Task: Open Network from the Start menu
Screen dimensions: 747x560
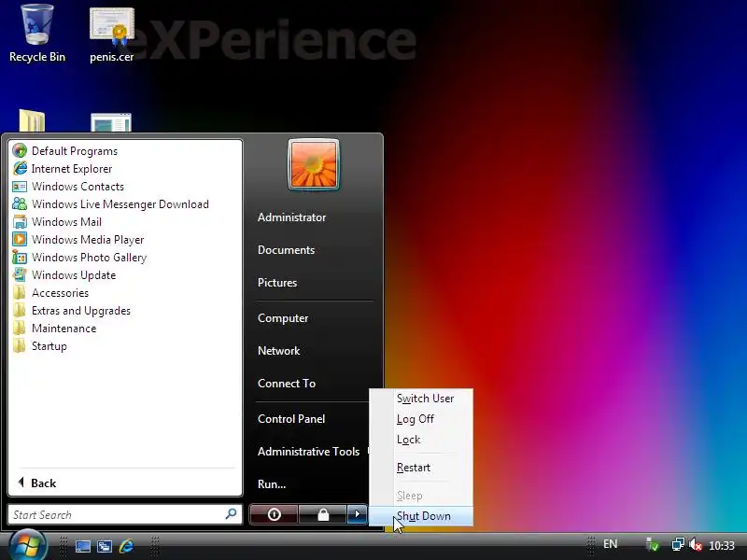Action: (x=278, y=351)
